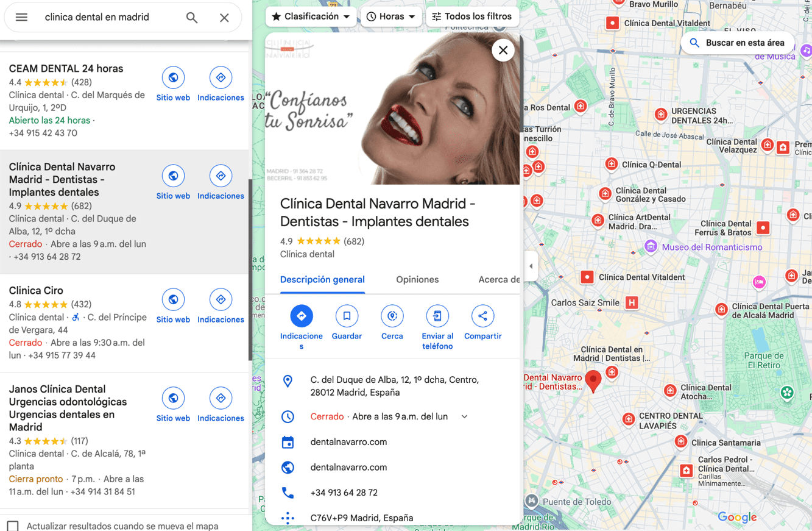Switch to Descripción general tab

(x=322, y=280)
